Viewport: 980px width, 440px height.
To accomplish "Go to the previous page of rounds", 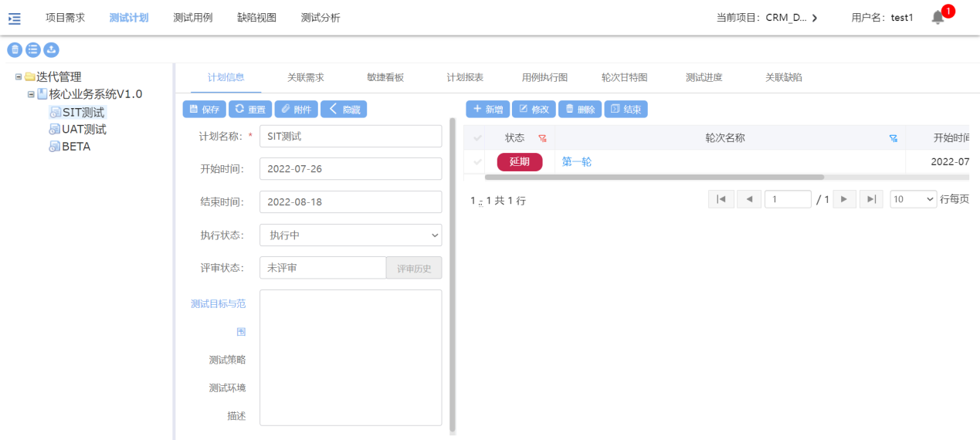I will click(x=749, y=199).
